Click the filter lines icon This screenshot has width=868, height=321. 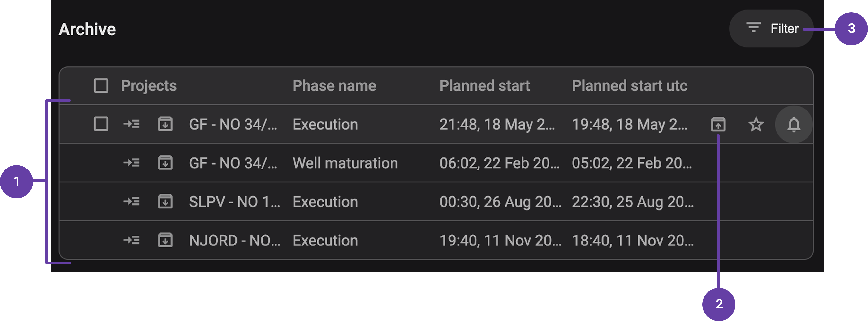753,28
